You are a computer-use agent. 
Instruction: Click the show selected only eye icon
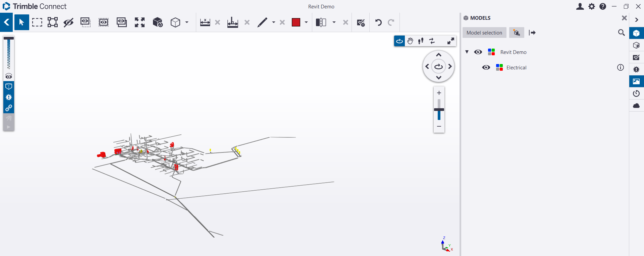86,22
